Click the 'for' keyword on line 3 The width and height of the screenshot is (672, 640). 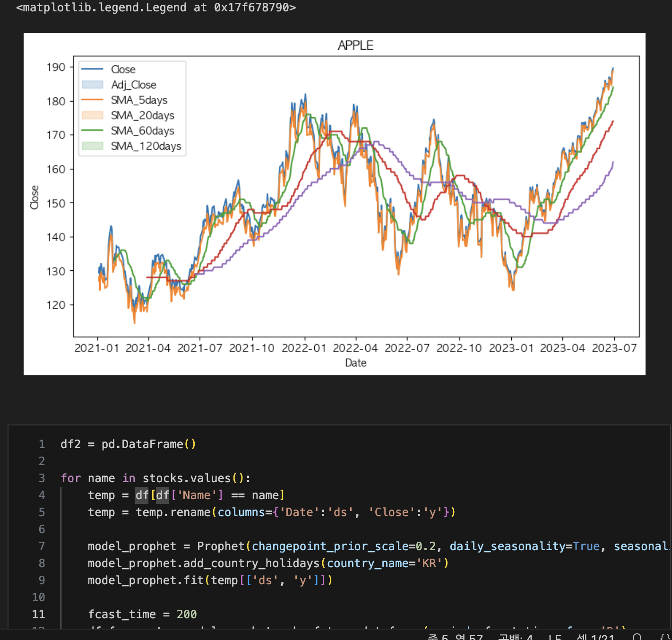pos(71,478)
